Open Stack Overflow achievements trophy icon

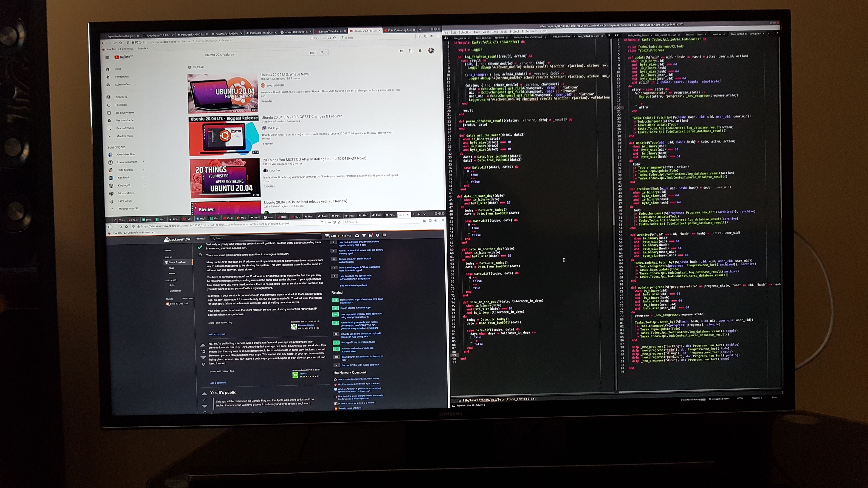click(364, 235)
